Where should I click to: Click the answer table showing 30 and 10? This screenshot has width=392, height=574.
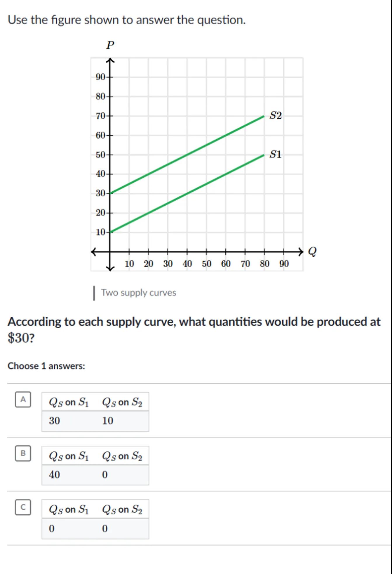tap(95, 412)
